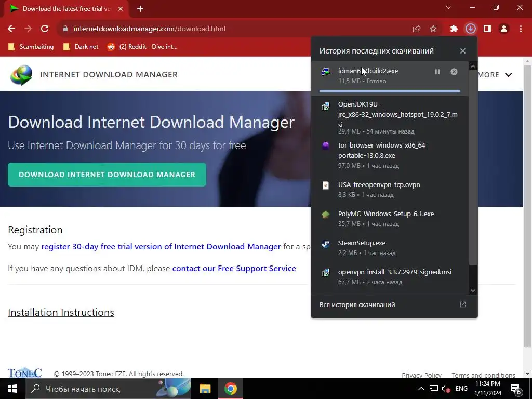
Task: Click Download Internet Download Manager button
Action: pyautogui.click(x=107, y=175)
